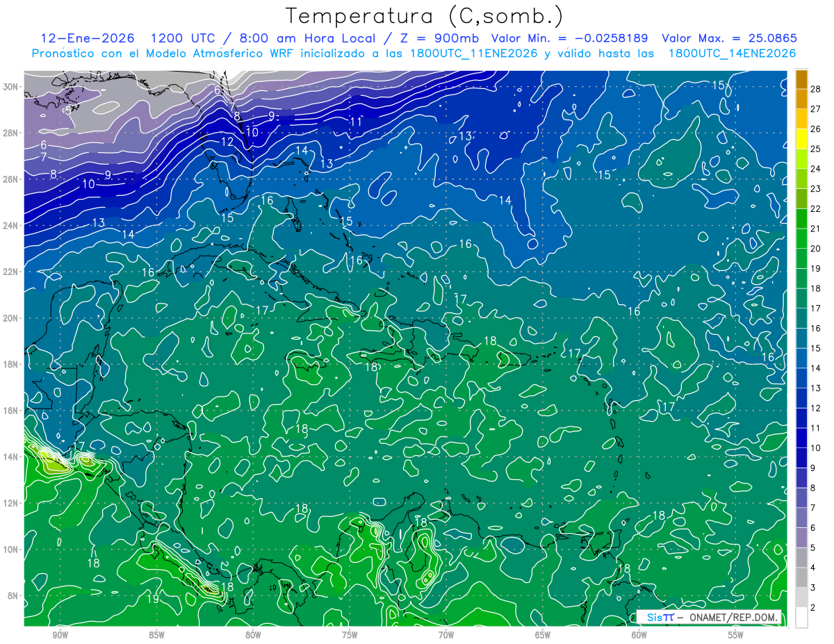
Task: Click the 65W longitude axis label
Action: point(543,635)
